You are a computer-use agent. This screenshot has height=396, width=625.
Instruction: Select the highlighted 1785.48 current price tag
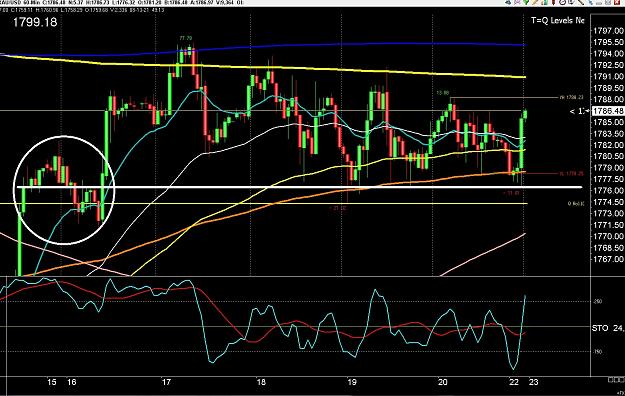click(x=608, y=111)
